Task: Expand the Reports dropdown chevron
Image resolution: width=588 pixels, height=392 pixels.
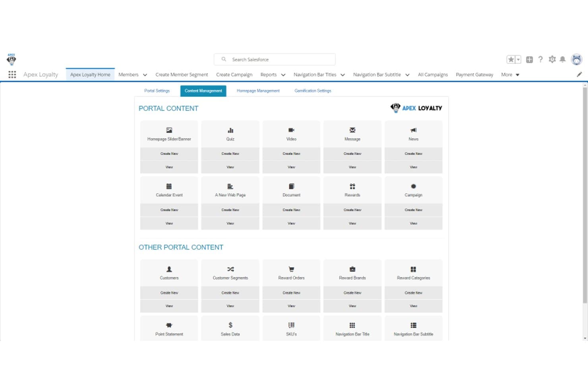Action: 283,75
